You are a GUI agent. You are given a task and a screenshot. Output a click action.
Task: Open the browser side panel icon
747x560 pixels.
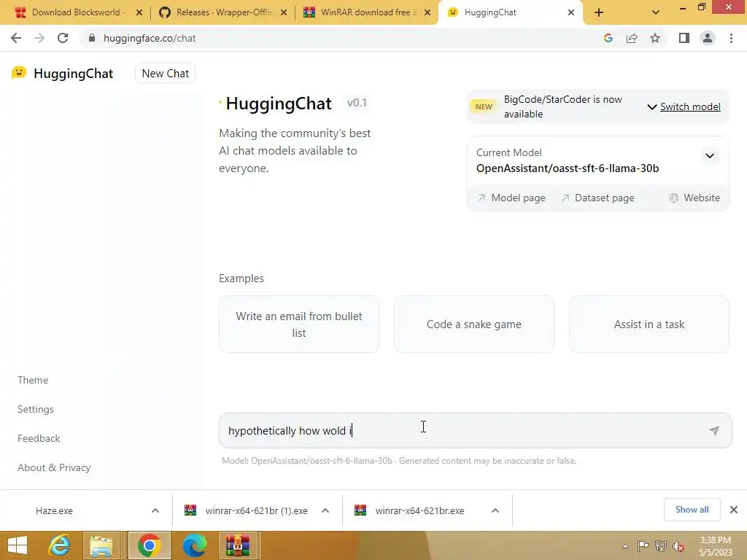pos(684,38)
